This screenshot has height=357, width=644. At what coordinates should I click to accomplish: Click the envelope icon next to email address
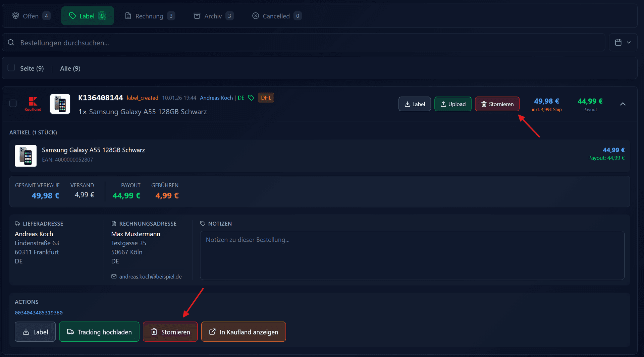114,277
